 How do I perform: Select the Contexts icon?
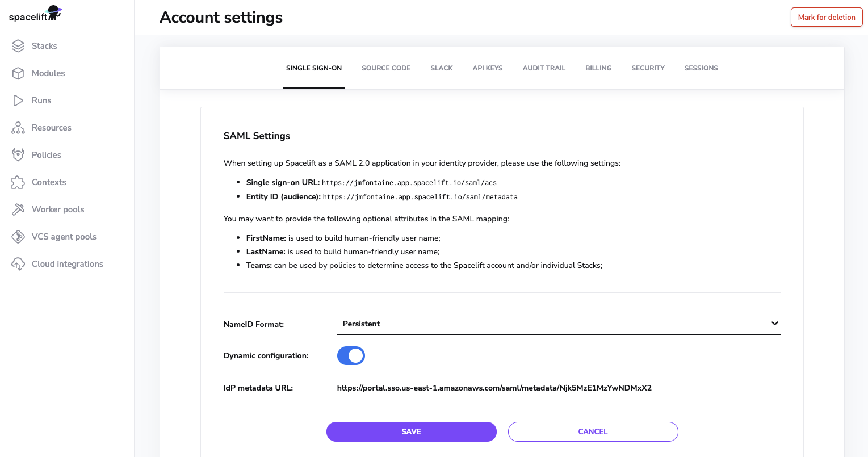coord(18,182)
